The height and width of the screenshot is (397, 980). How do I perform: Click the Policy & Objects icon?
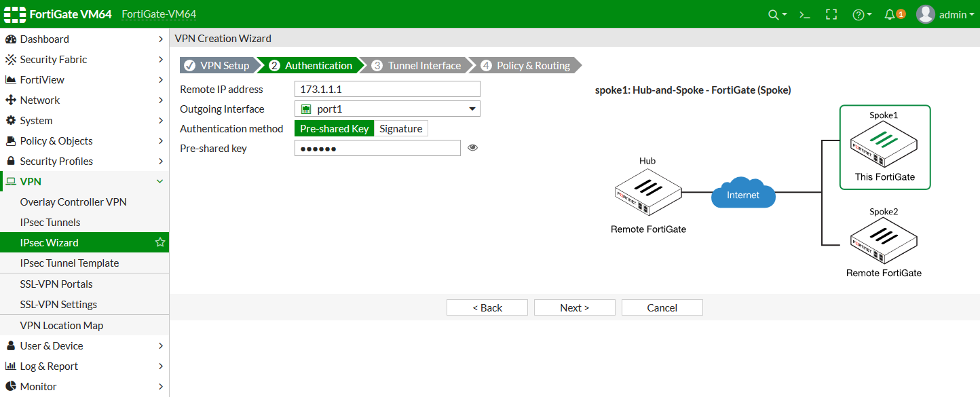[10, 141]
